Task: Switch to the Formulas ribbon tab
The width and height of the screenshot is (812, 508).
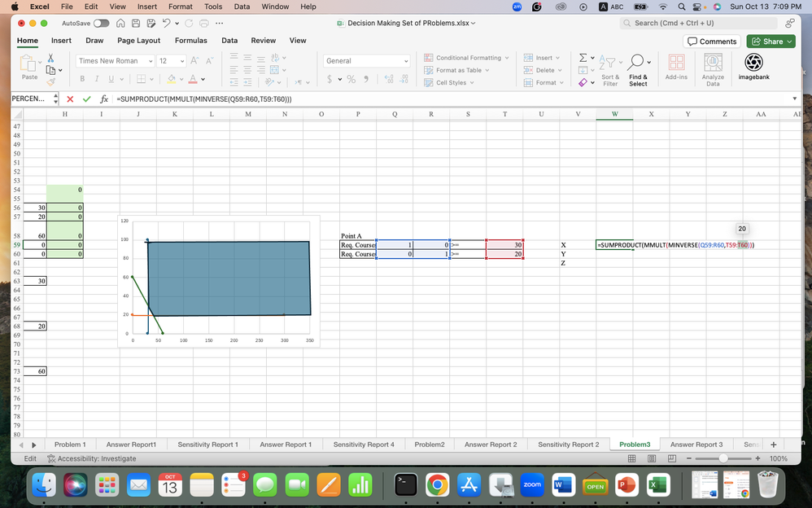Action: click(x=191, y=40)
